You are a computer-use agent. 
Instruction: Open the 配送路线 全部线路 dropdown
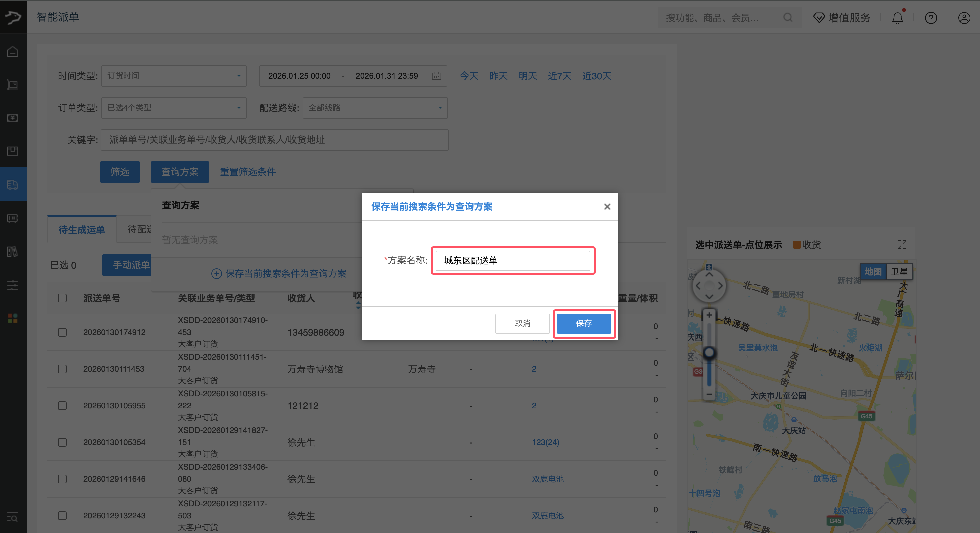(375, 108)
